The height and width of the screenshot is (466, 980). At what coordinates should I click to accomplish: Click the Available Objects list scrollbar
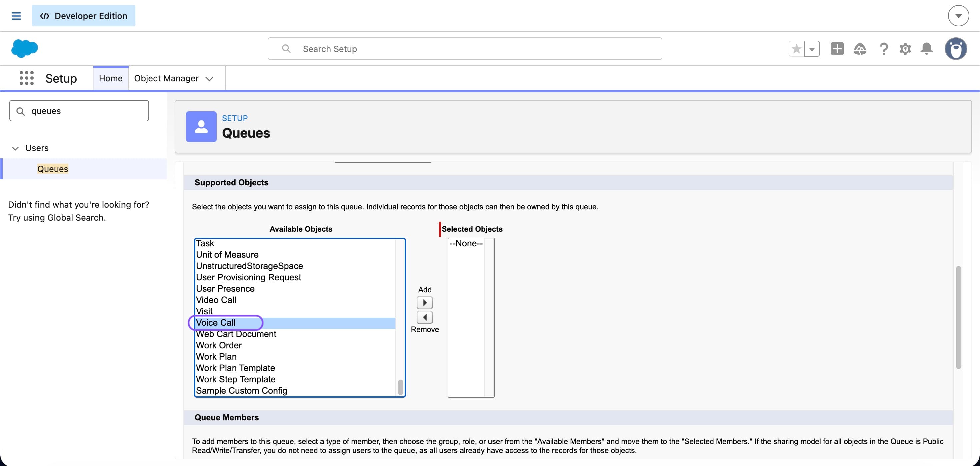tap(400, 387)
